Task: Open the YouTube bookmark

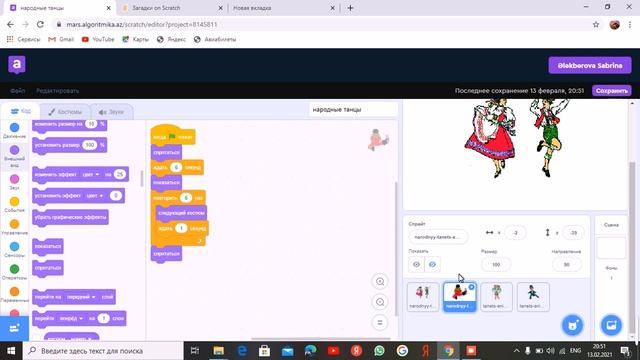Action: pos(98,39)
